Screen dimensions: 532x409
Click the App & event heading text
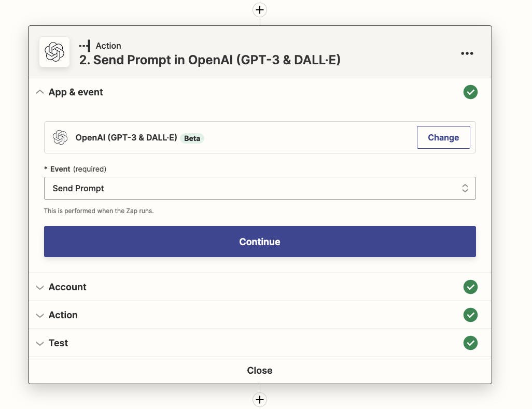click(x=76, y=92)
